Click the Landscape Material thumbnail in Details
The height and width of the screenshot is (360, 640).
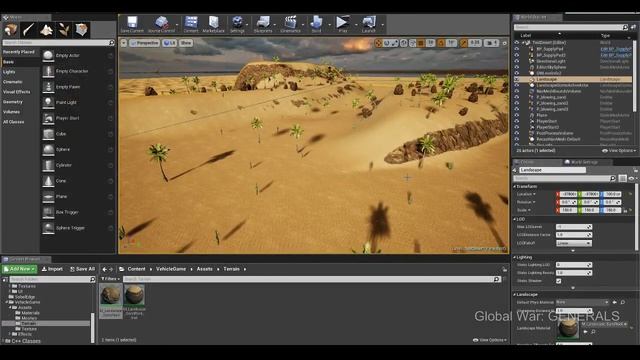point(568,328)
